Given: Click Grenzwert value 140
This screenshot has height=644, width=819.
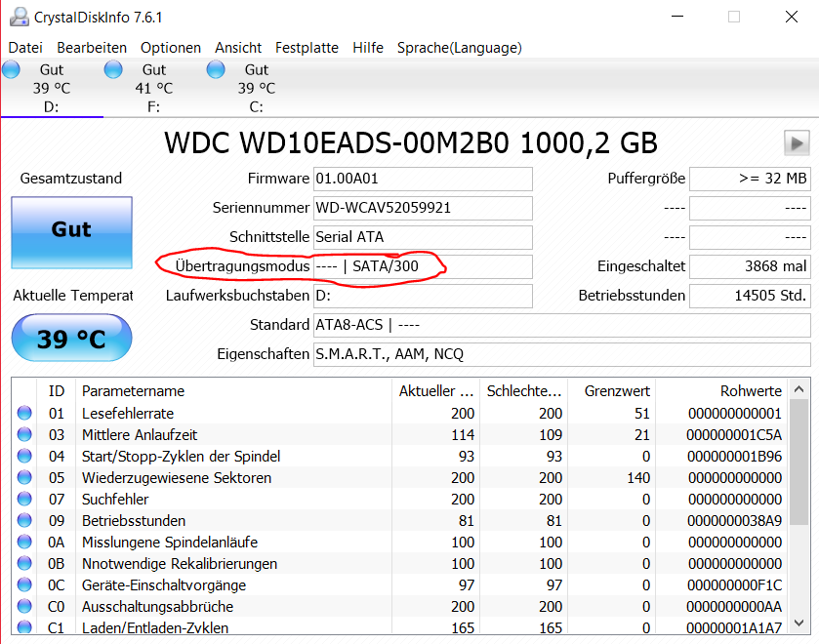Looking at the screenshot, I should pyautogui.click(x=638, y=477).
